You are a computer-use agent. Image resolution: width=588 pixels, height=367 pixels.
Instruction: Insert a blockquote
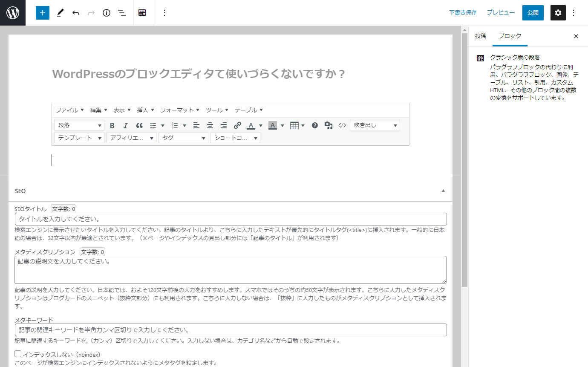click(x=139, y=125)
